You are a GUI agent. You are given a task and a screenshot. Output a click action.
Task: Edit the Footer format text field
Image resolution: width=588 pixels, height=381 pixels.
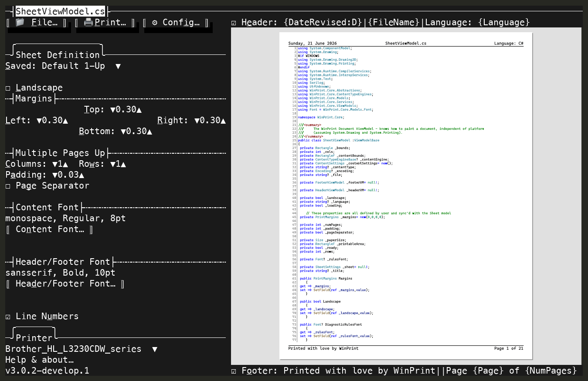click(430, 371)
